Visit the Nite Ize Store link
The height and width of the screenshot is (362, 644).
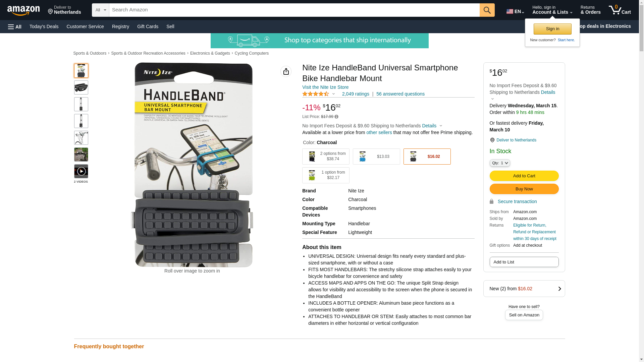pos(325,87)
